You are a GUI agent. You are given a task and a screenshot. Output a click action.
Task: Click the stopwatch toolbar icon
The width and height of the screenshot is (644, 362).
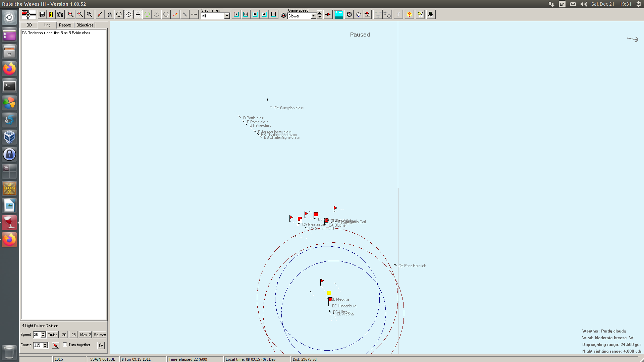click(350, 14)
